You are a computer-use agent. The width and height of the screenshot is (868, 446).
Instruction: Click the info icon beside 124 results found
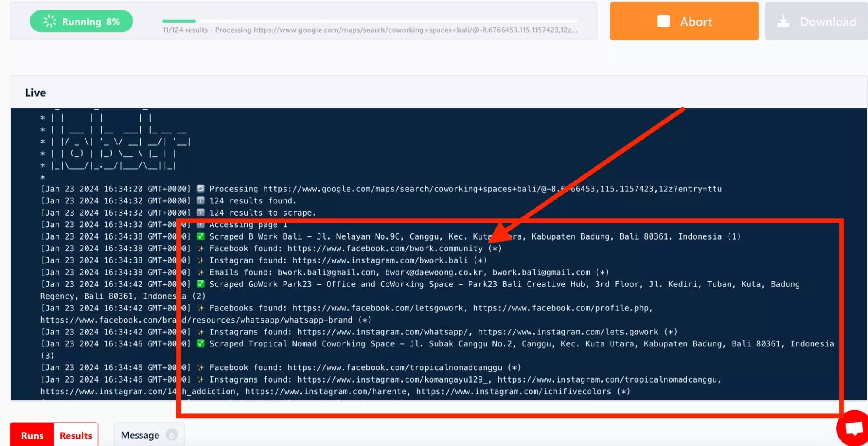point(200,200)
